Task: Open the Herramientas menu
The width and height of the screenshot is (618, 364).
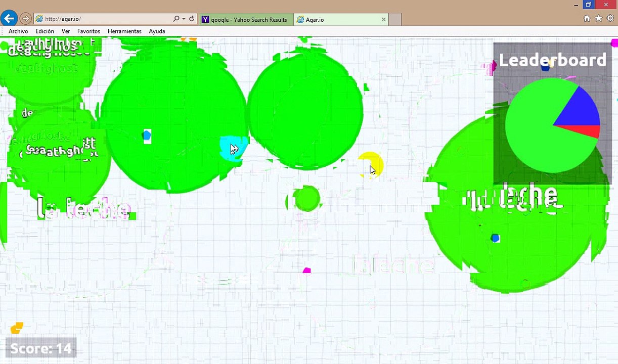Action: pos(124,31)
